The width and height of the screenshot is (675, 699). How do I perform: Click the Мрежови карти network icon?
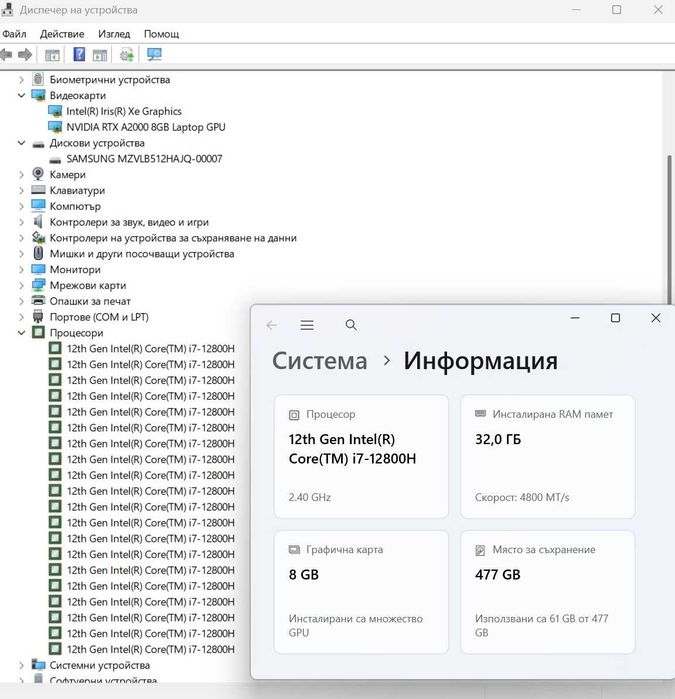[x=38, y=285]
